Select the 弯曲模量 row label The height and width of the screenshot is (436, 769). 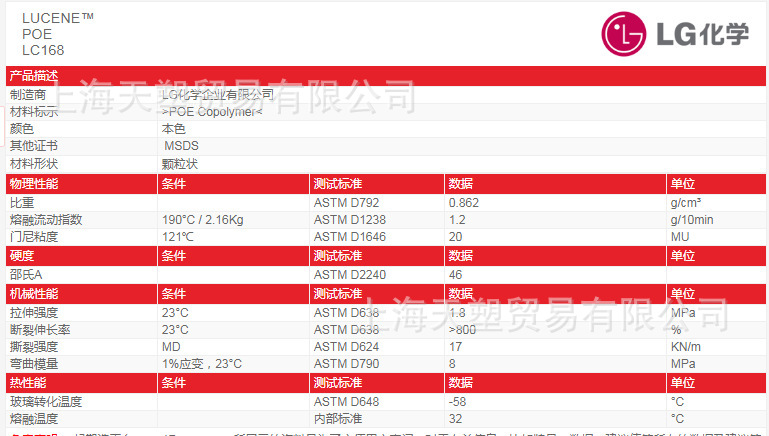[x=34, y=364]
